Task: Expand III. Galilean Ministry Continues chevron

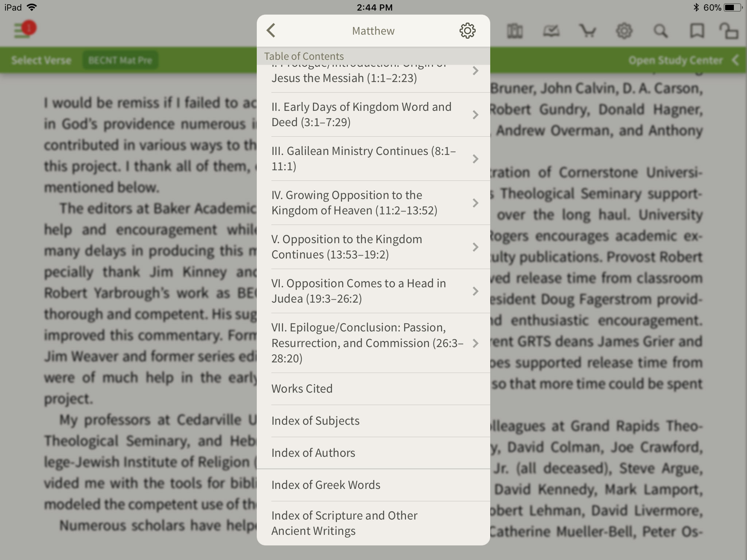Action: tap(475, 159)
